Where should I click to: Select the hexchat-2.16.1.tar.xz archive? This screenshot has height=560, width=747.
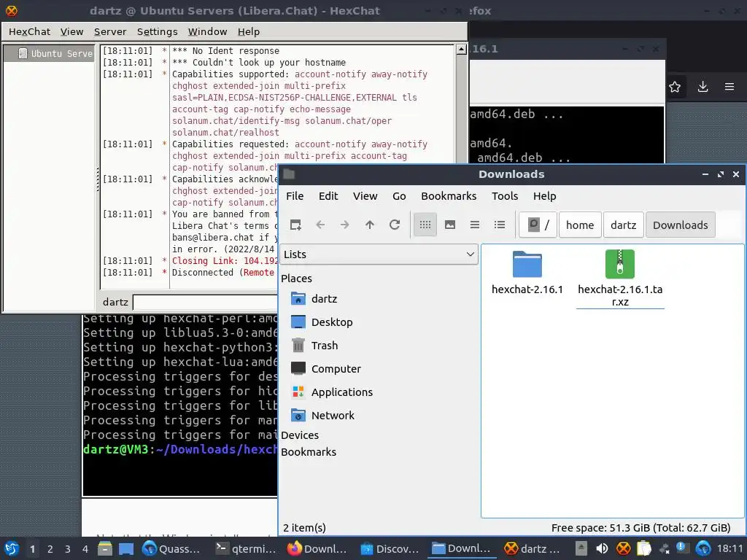tap(620, 279)
